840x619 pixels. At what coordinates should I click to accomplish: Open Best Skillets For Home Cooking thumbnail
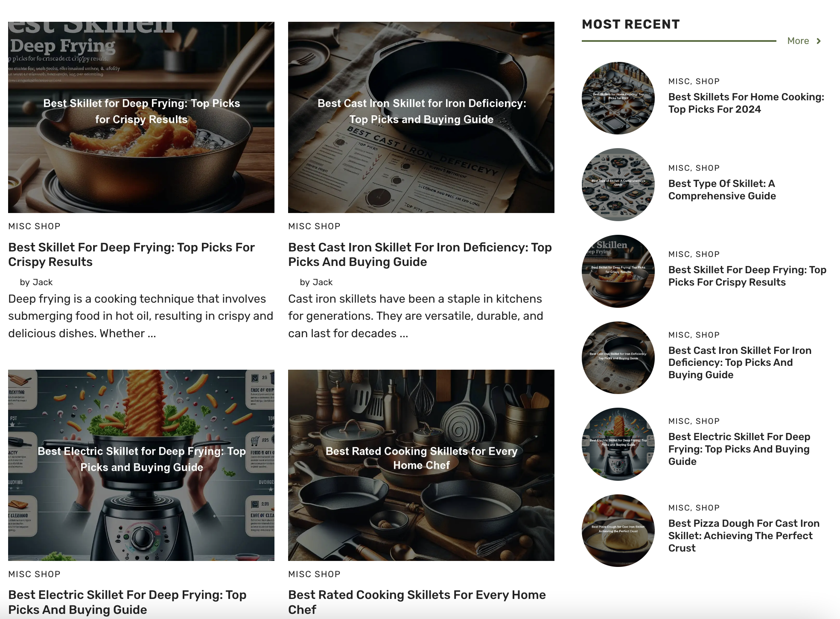click(x=618, y=98)
